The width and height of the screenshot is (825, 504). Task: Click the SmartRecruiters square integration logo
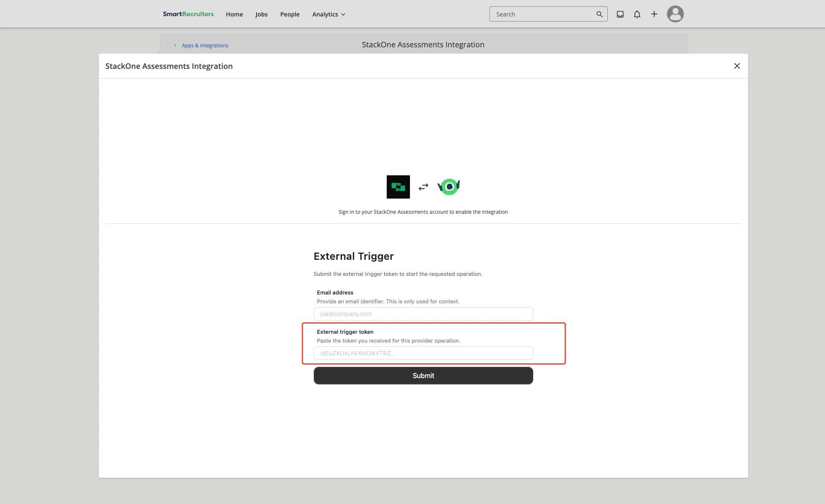[398, 186]
